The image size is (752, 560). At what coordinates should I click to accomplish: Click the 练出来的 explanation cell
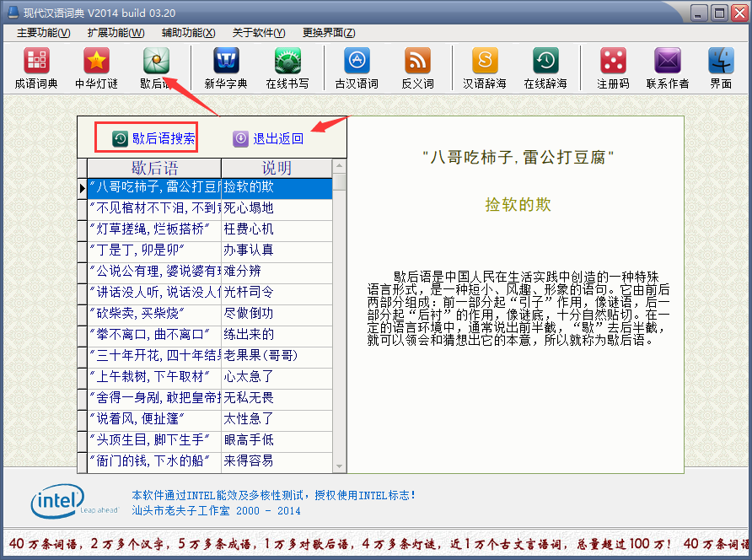coord(277,335)
